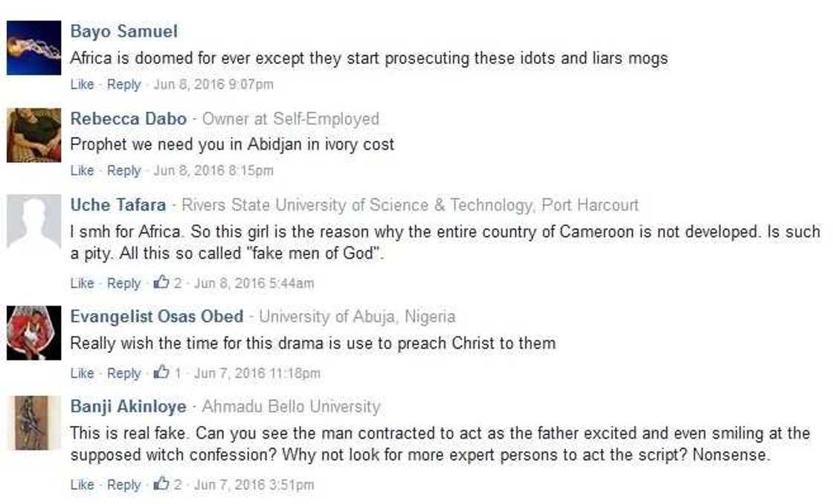The height and width of the screenshot is (504, 833).
Task: Reply to Uche Tafara's comment
Action: click(124, 283)
